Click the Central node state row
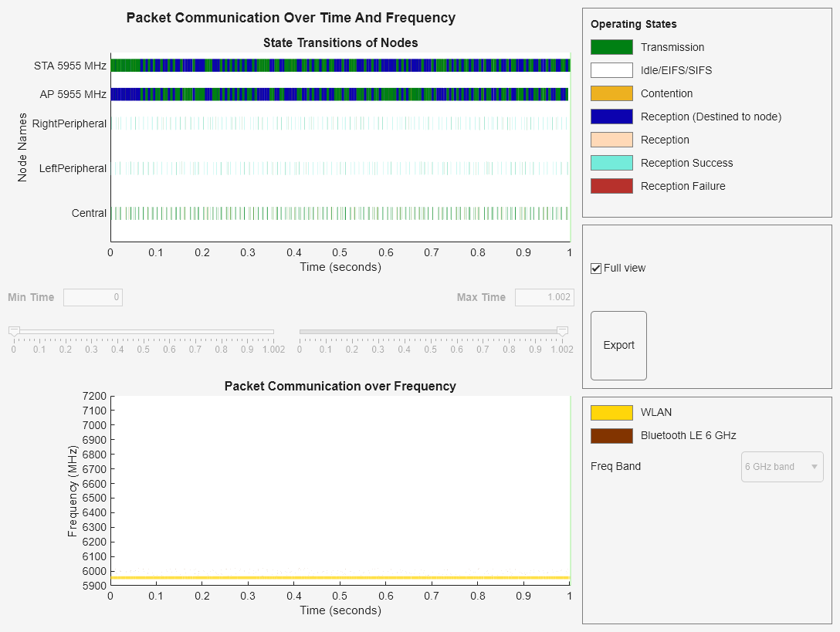Viewport: 840px width, 632px height. [340, 213]
